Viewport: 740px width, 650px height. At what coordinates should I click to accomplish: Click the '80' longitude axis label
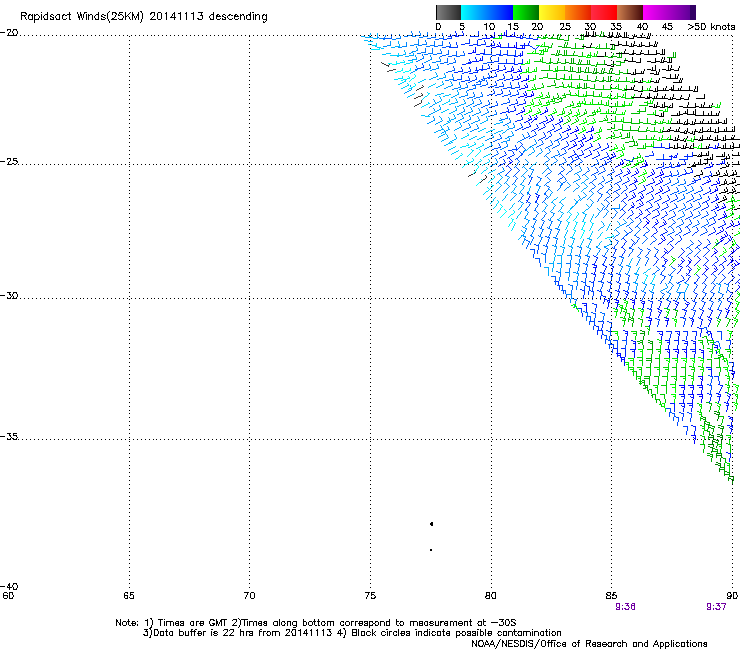491,596
